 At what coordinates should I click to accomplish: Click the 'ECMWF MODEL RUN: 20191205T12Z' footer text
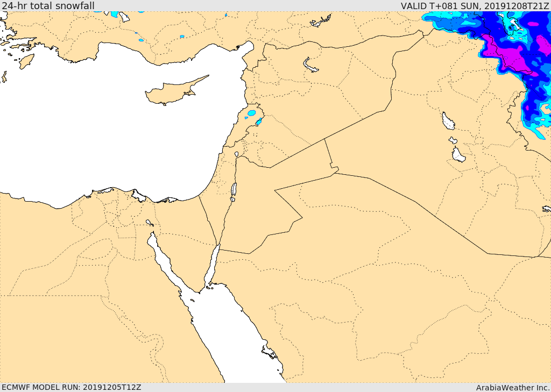click(x=71, y=387)
